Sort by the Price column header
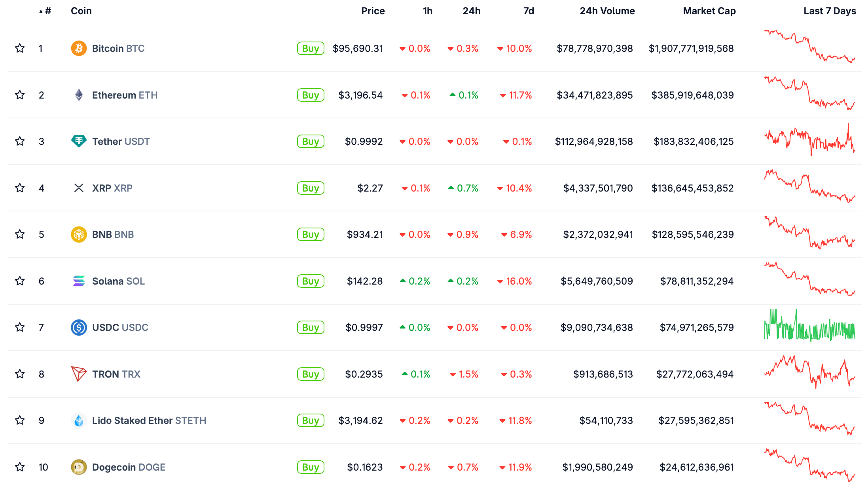This screenshot has height=490, width=868. pyautogui.click(x=373, y=11)
